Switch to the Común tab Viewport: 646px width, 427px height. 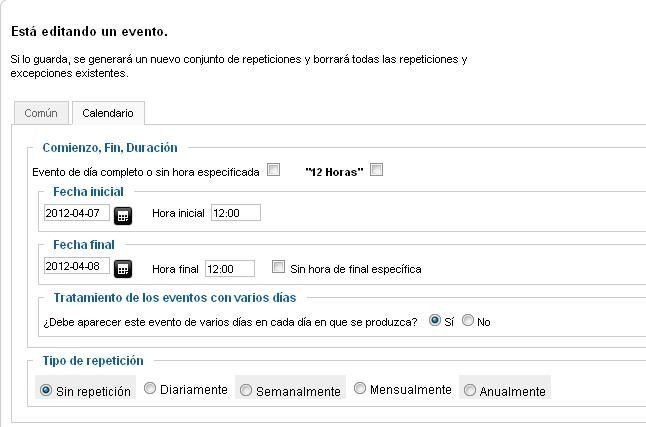click(41, 113)
